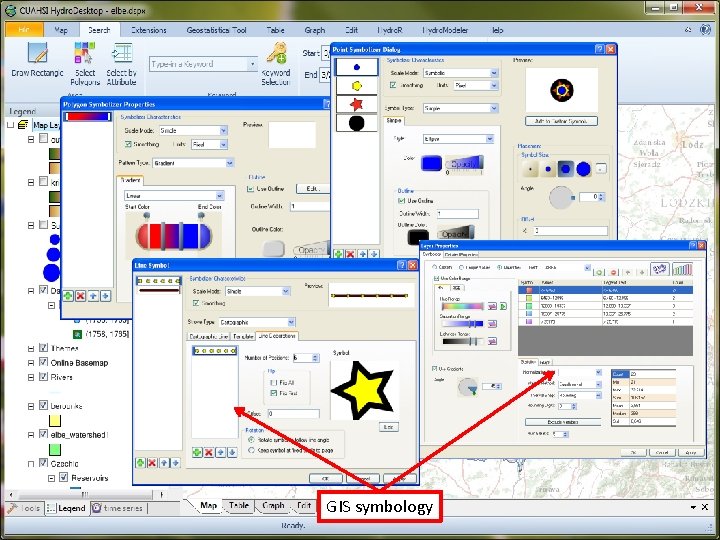Viewport: 720px width, 540px height.
Task: Click Edit button under the star symbol
Action: pos(388,427)
